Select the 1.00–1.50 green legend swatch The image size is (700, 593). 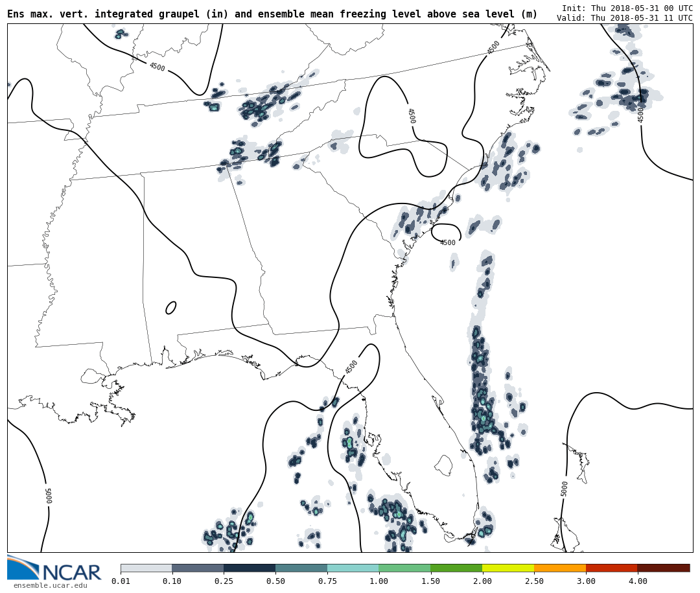405,568
